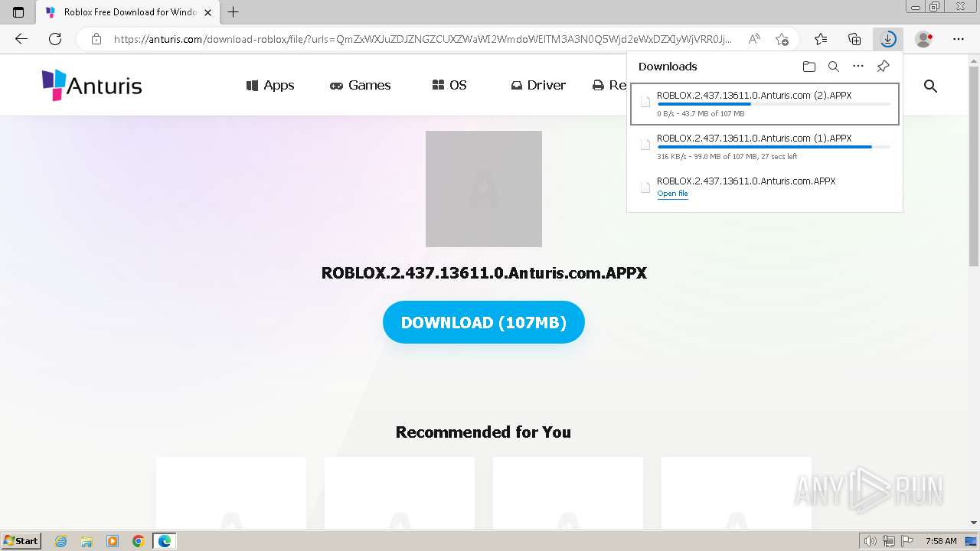Open More options in Downloads panel
The width and height of the screenshot is (980, 551).
click(858, 67)
